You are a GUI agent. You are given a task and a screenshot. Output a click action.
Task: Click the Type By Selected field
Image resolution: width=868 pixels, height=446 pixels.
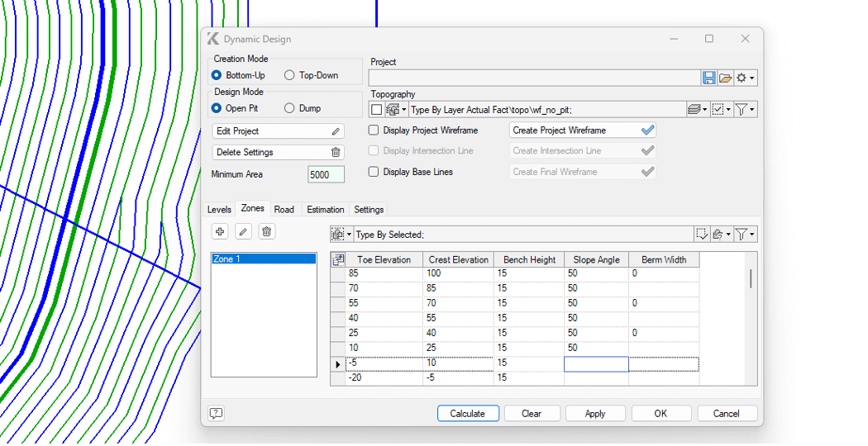tap(523, 235)
